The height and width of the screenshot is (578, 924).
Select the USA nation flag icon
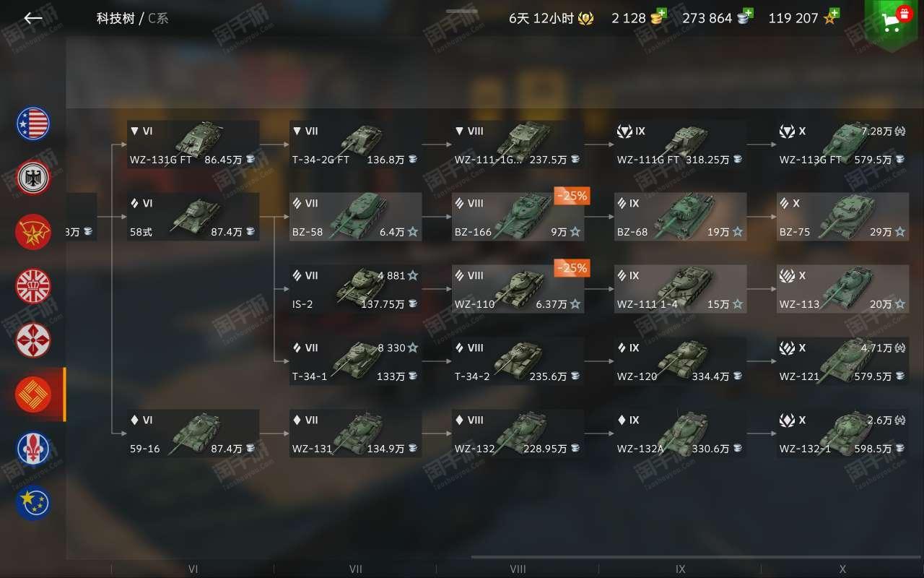(33, 124)
